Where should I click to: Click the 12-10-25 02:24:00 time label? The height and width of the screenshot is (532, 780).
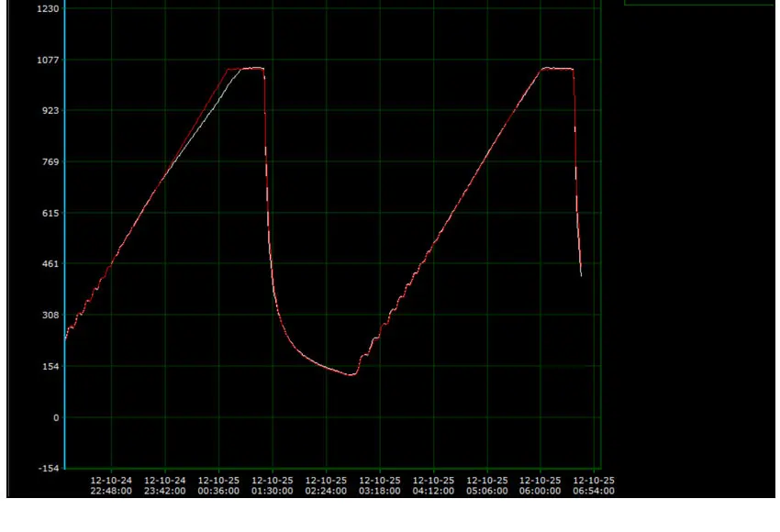[x=327, y=486]
